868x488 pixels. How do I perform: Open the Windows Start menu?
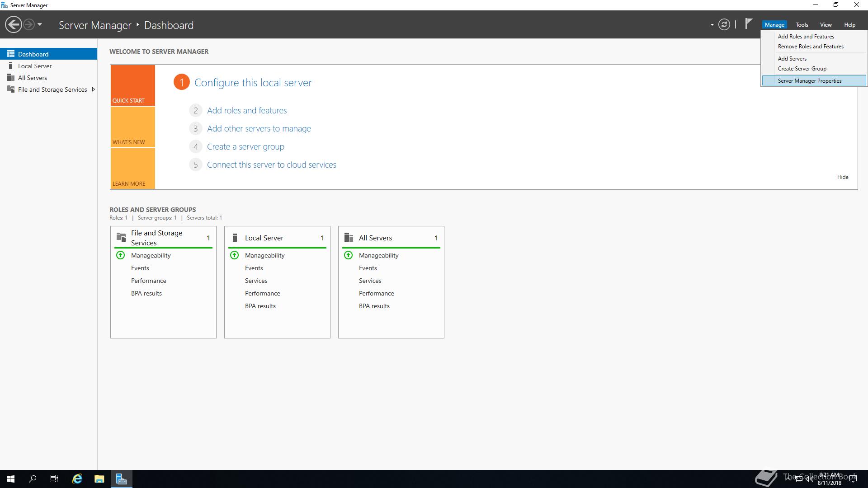point(11,479)
